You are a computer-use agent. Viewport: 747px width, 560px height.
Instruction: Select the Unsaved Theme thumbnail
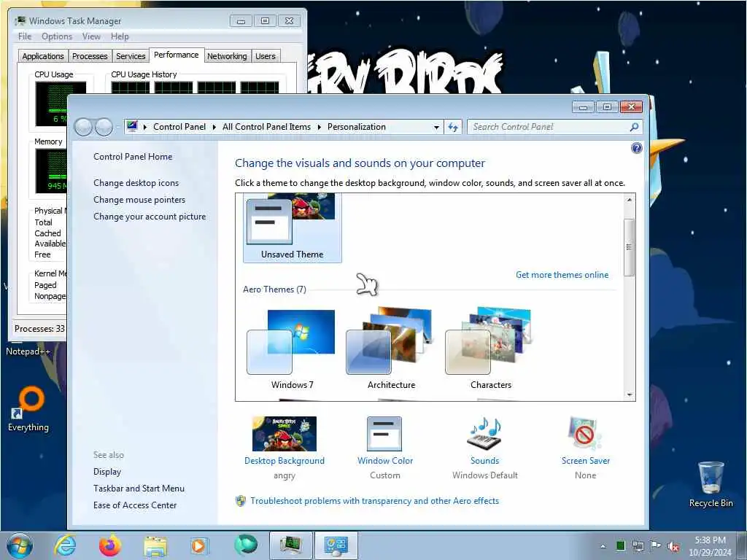pos(292,227)
